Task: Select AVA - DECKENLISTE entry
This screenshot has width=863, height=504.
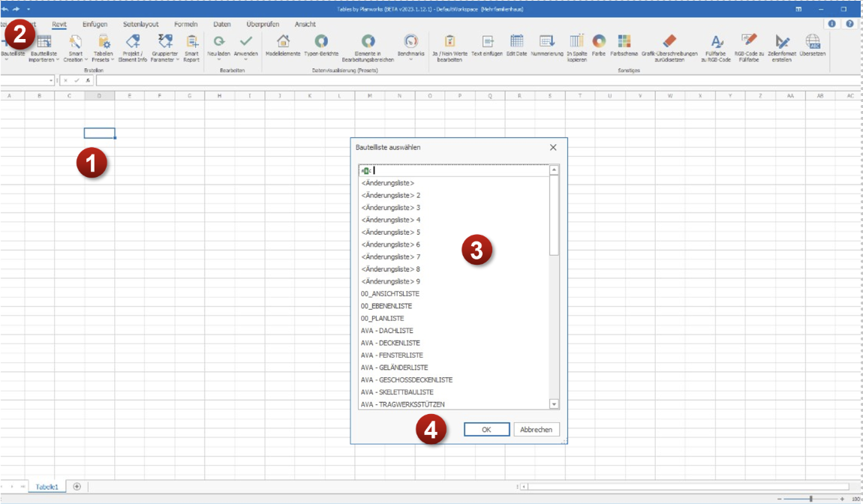Action: coord(390,343)
